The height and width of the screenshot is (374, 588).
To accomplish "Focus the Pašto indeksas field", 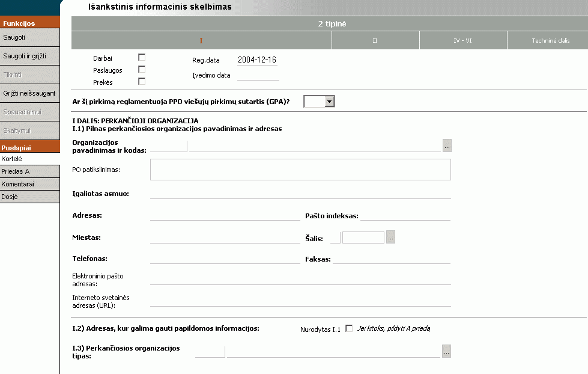I will pos(405,215).
